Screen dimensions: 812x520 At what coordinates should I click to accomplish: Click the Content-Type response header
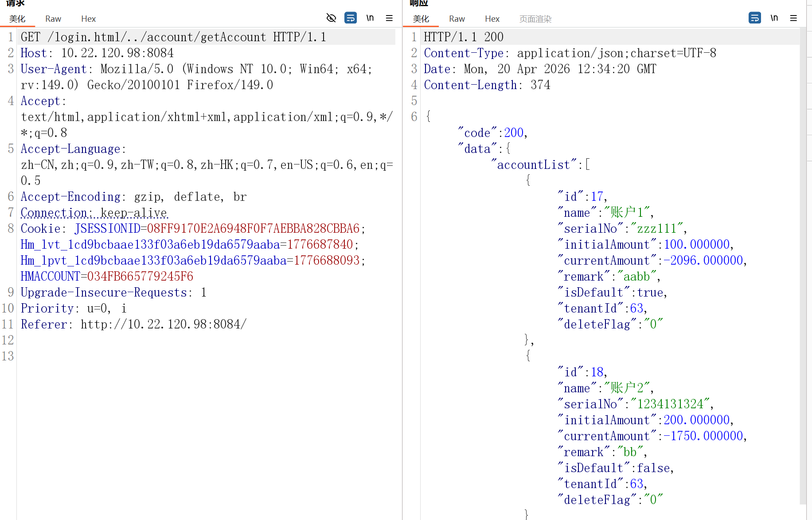(570, 53)
